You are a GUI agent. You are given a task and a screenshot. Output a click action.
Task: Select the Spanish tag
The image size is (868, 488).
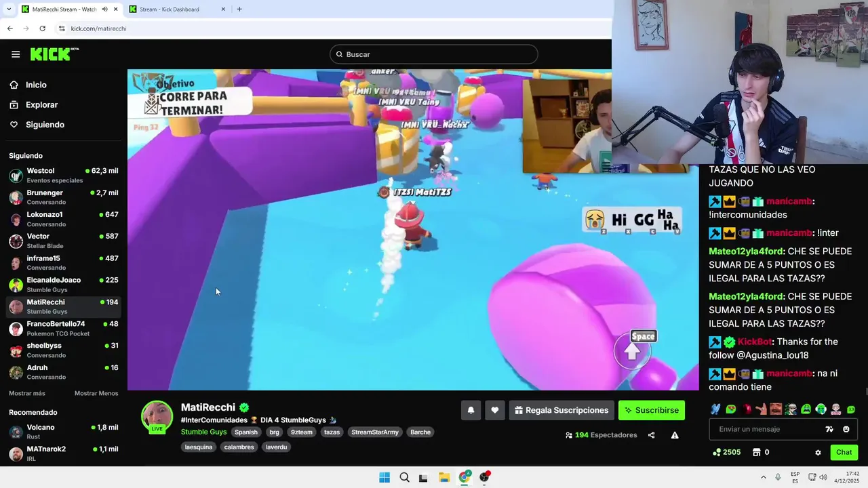[246, 432]
